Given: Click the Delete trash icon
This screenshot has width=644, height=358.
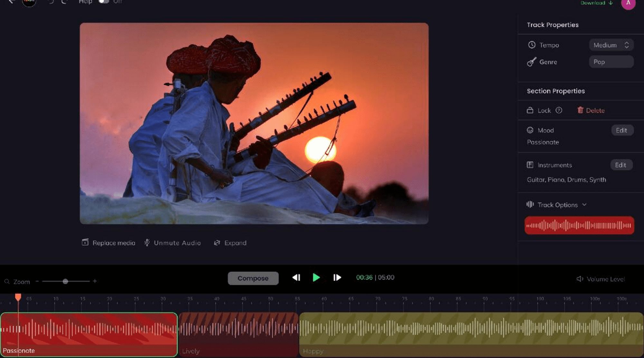Looking at the screenshot, I should 580,110.
